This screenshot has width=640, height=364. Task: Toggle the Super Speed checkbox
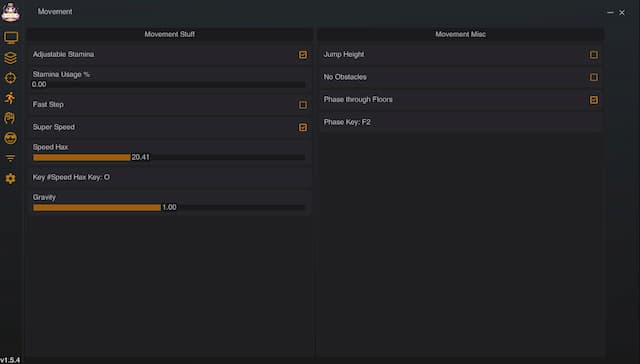(x=303, y=127)
